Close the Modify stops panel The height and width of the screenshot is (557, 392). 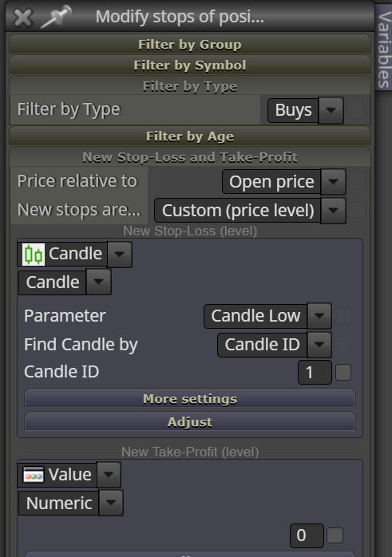[x=23, y=18]
